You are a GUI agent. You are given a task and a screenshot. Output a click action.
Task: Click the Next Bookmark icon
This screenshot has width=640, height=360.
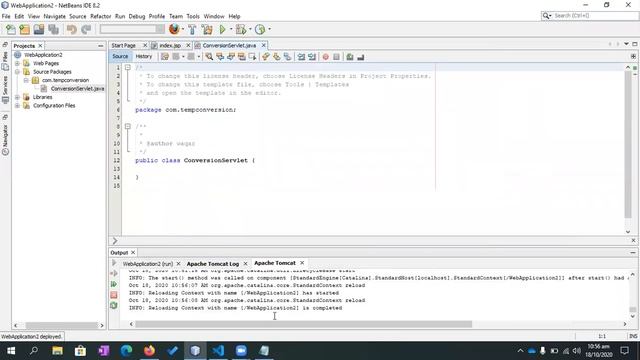(x=277, y=57)
